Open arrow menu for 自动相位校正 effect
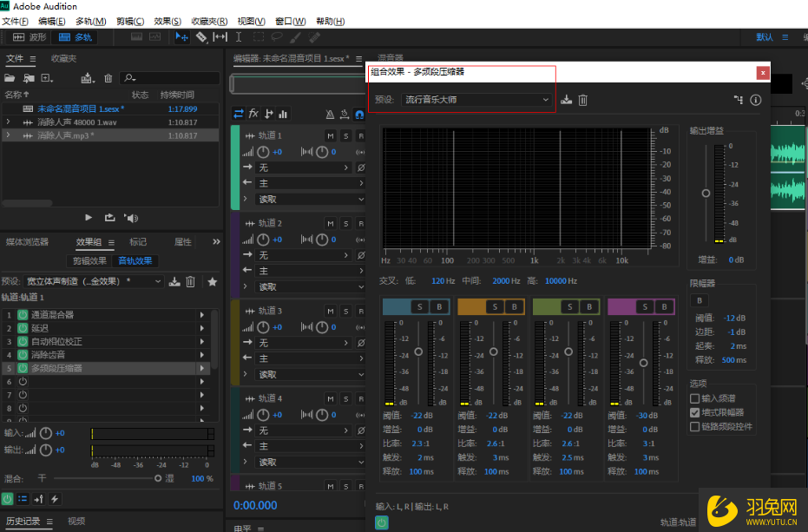 pos(202,341)
